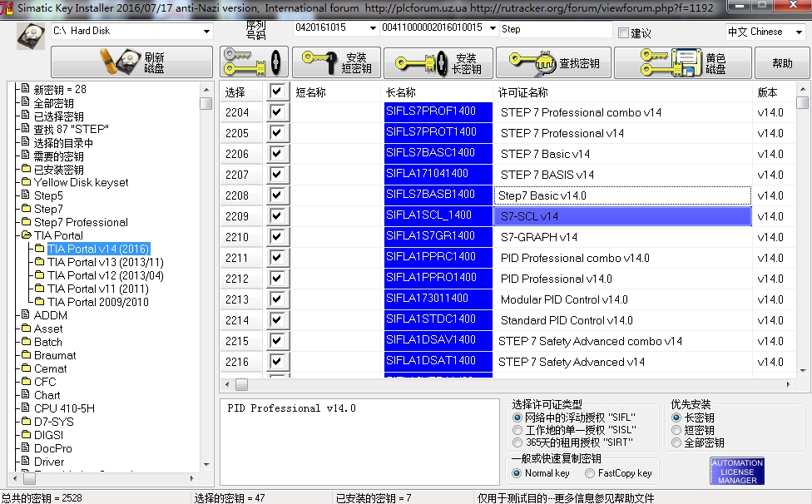Select TIA Portal v13 (2013/11) folder
Screen dimensions: 812x504
[106, 262]
